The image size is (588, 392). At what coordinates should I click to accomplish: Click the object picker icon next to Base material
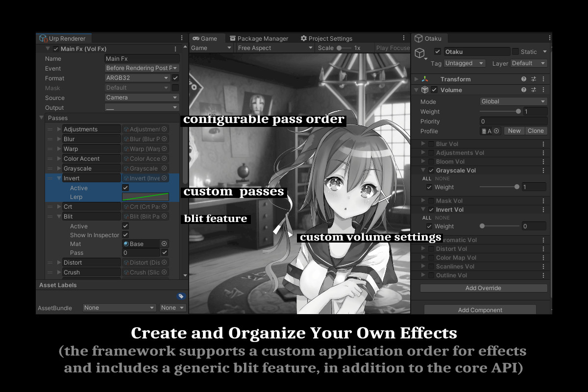(x=165, y=244)
